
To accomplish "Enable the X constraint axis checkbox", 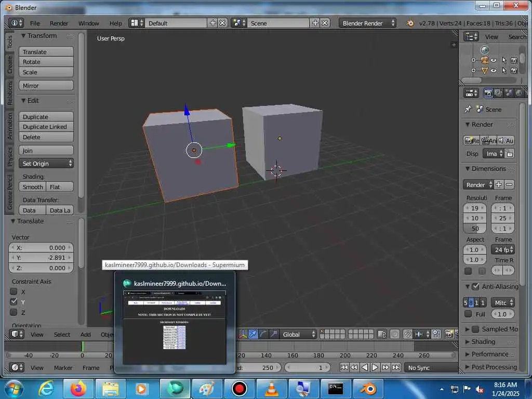I will [x=14, y=291].
